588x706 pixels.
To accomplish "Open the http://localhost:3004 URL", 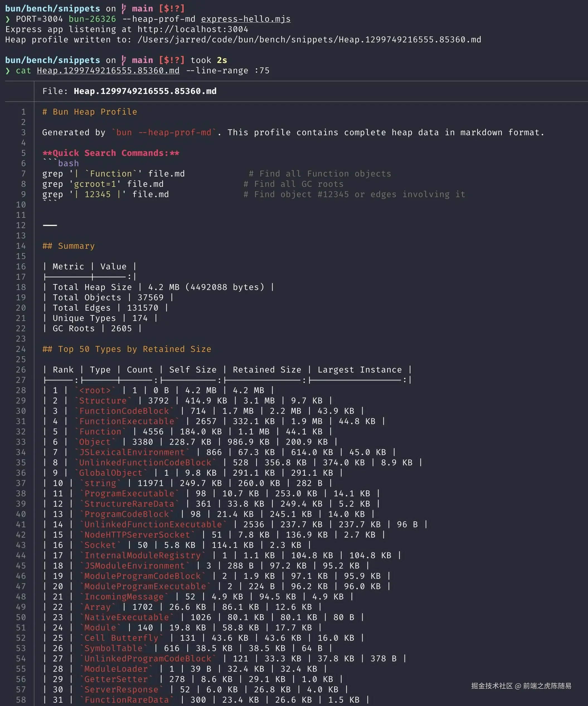I will pyautogui.click(x=193, y=29).
